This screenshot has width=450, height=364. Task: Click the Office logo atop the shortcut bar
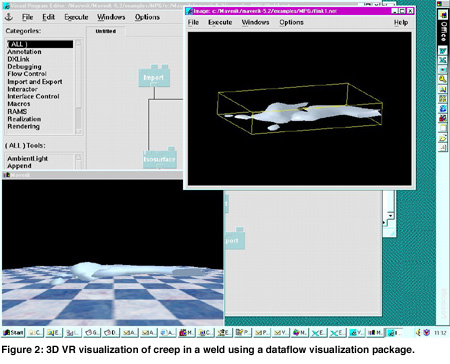(x=443, y=15)
